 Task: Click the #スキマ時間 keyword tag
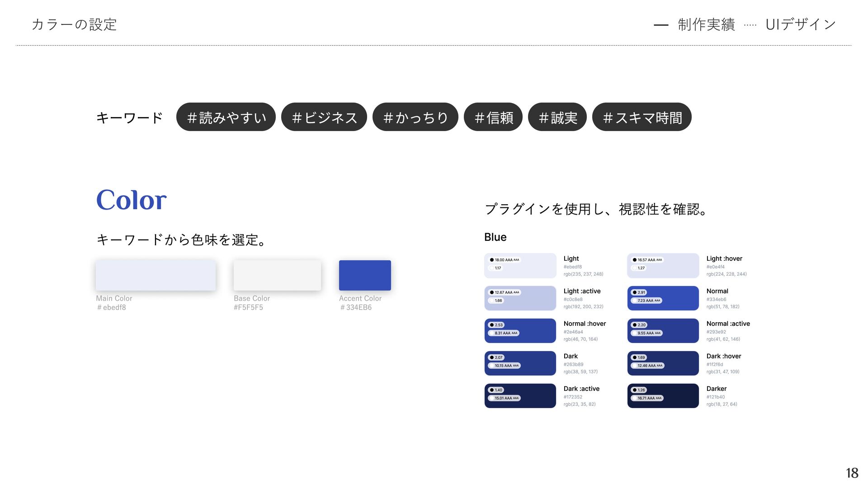point(642,117)
